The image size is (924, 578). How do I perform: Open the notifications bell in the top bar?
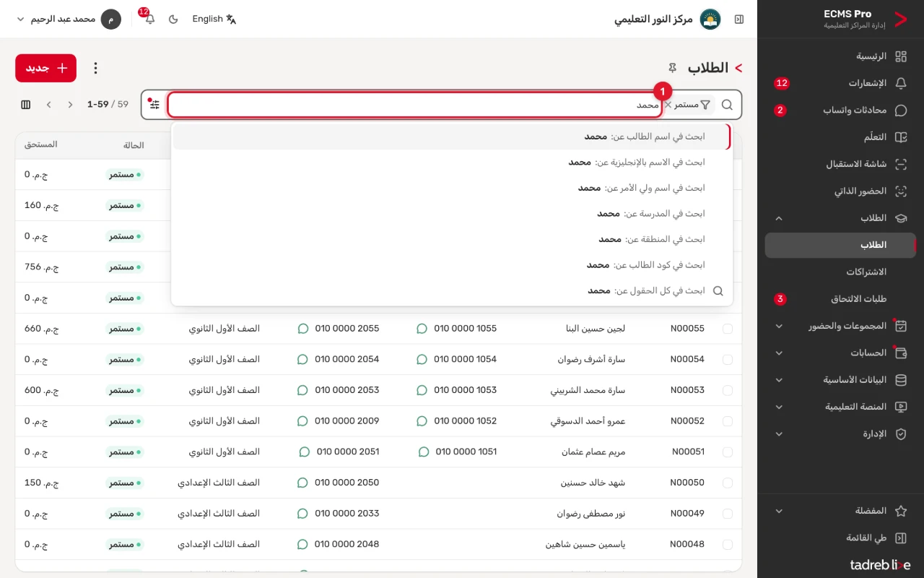[150, 19]
